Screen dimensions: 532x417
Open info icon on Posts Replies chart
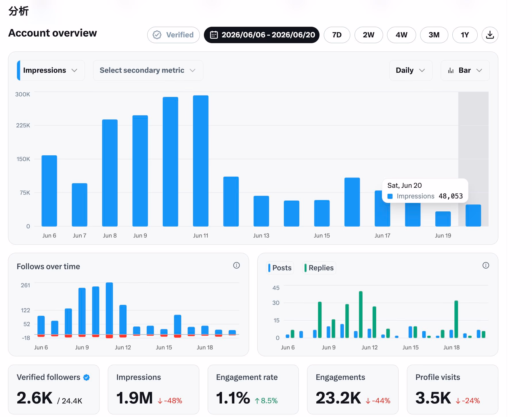pos(486,265)
